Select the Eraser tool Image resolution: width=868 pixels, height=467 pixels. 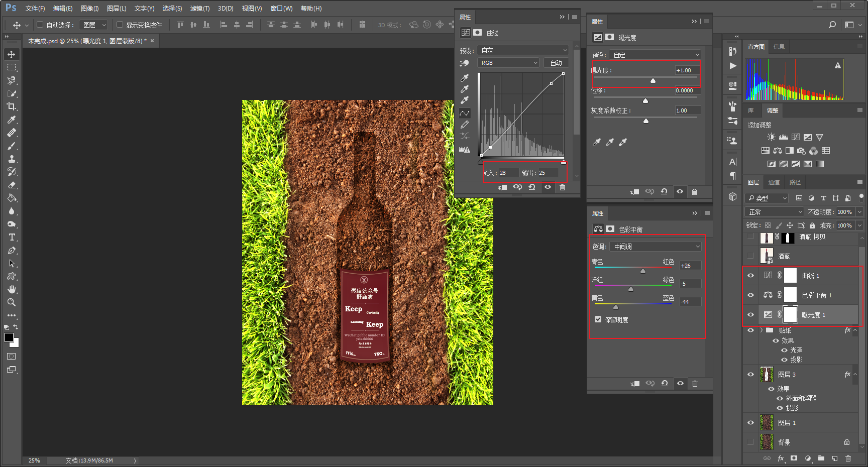tap(12, 185)
